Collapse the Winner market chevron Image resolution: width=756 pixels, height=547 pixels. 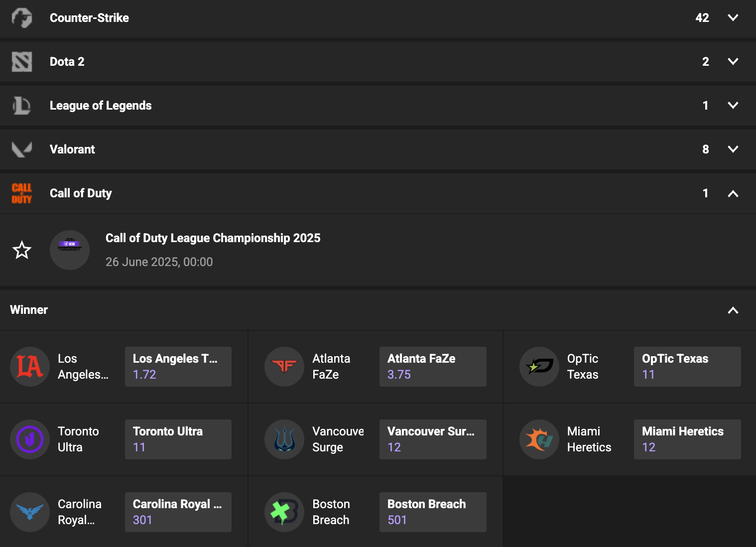[x=733, y=310]
